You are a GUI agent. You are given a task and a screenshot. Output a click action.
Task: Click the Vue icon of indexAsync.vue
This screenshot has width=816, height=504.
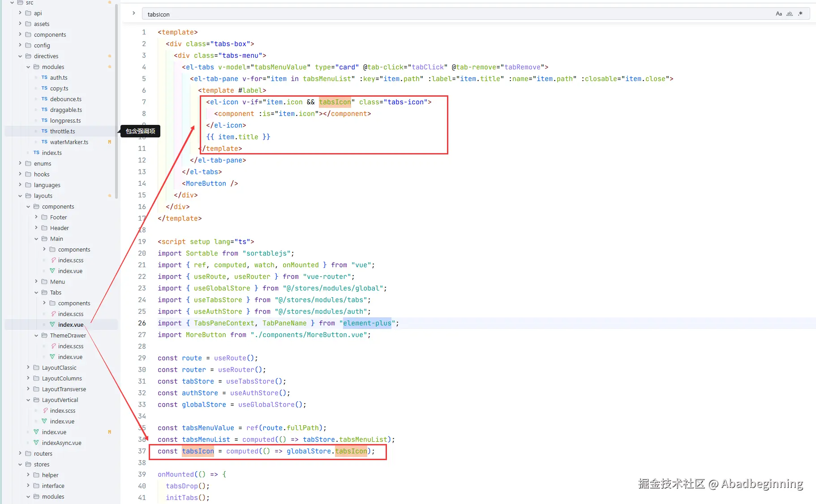click(36, 443)
